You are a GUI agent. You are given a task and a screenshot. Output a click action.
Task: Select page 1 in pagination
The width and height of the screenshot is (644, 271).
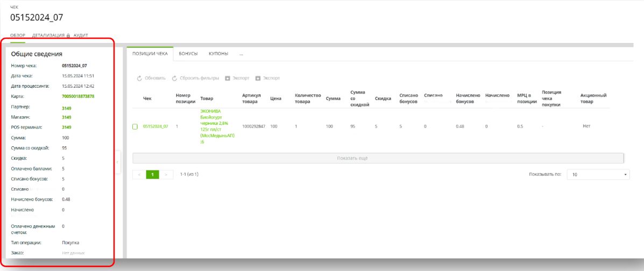[153, 175]
